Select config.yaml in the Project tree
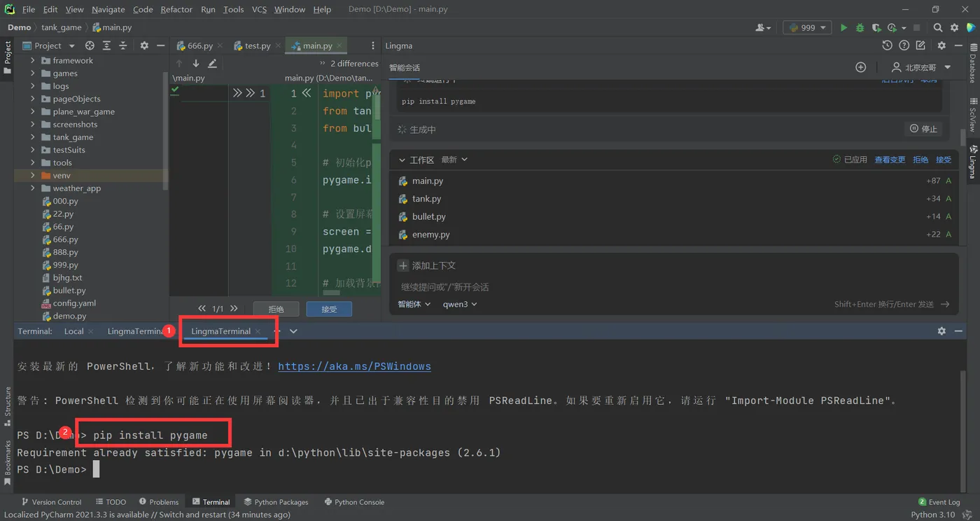The width and height of the screenshot is (980, 521). click(74, 303)
